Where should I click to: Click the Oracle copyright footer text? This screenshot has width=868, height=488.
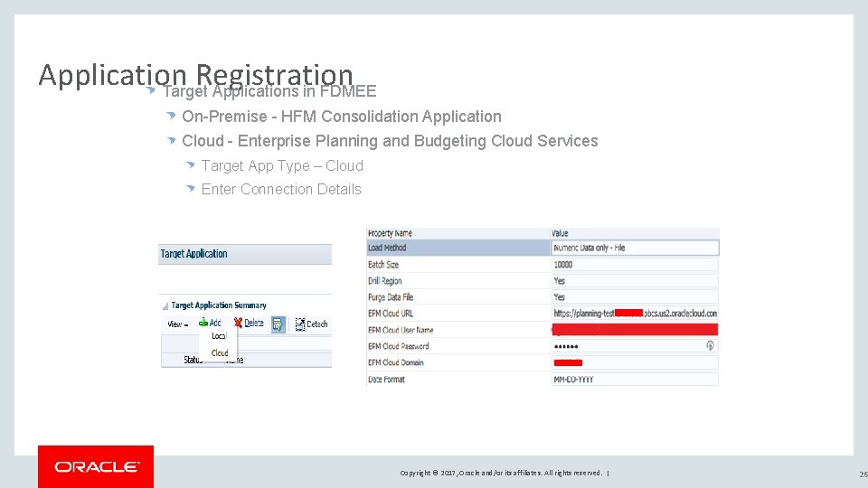(x=501, y=473)
